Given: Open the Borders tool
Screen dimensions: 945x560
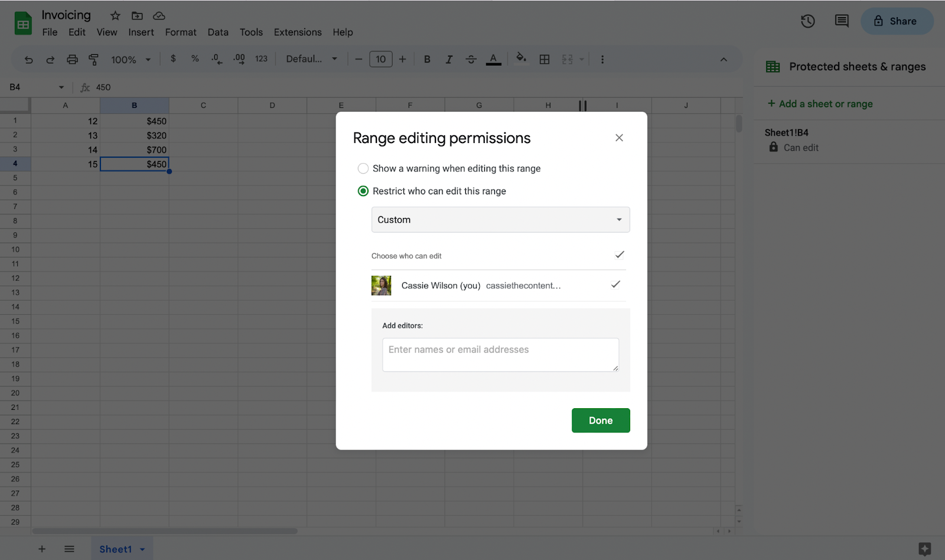Looking at the screenshot, I should 544,59.
